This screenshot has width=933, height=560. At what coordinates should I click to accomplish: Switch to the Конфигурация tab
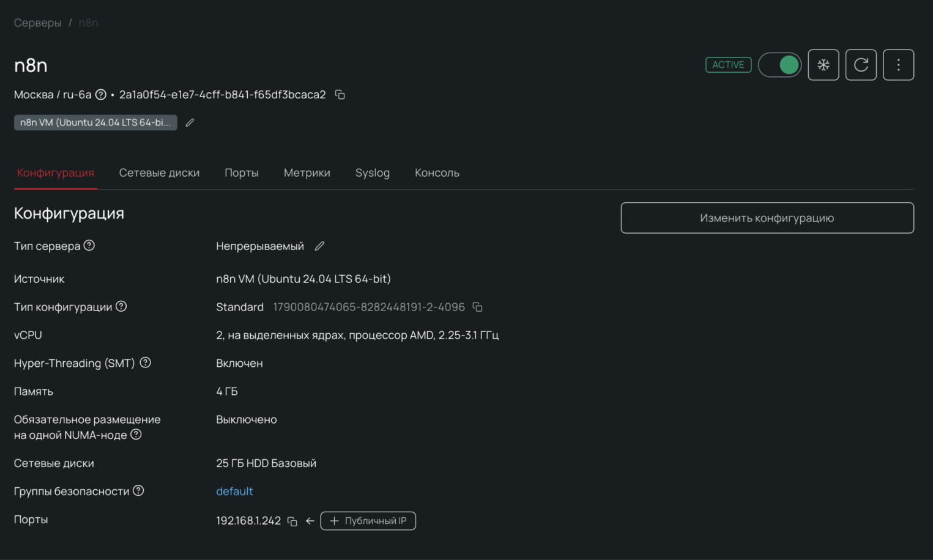(x=56, y=173)
